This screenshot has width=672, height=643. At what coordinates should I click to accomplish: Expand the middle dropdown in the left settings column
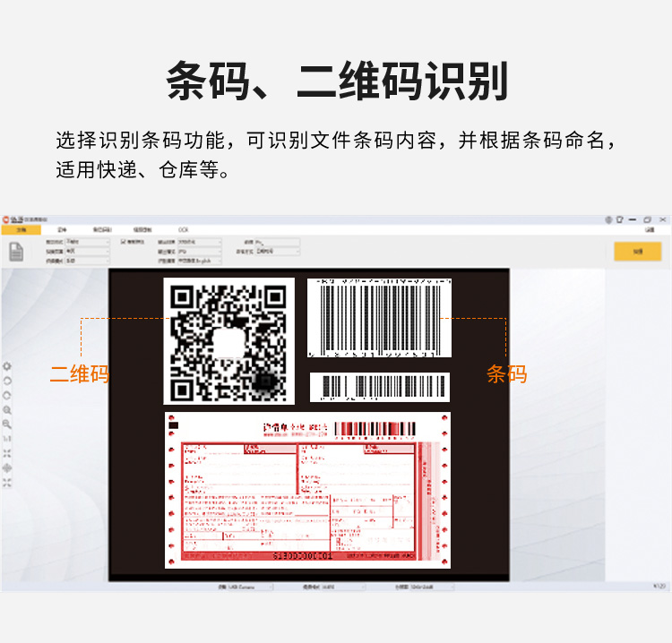88,252
